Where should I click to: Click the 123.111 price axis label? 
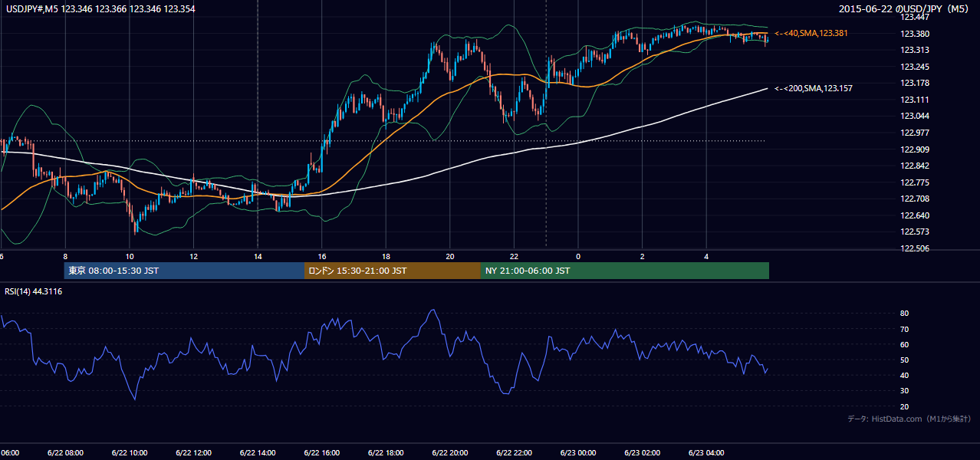(915, 100)
